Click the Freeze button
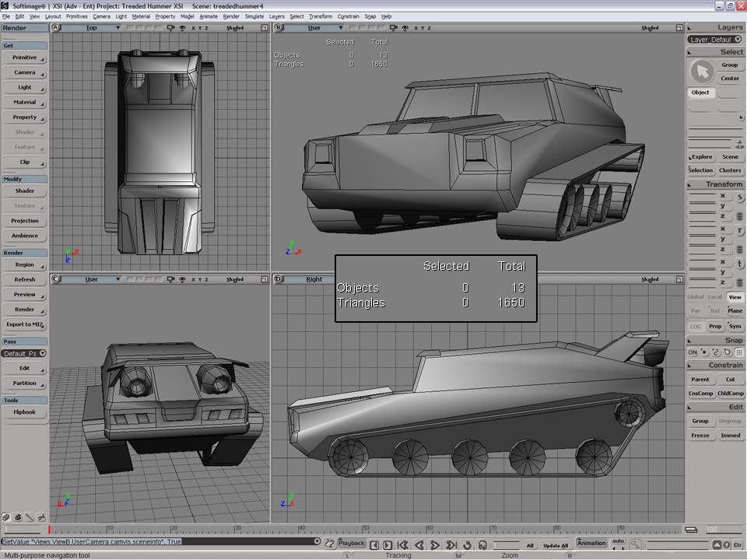 (x=700, y=436)
